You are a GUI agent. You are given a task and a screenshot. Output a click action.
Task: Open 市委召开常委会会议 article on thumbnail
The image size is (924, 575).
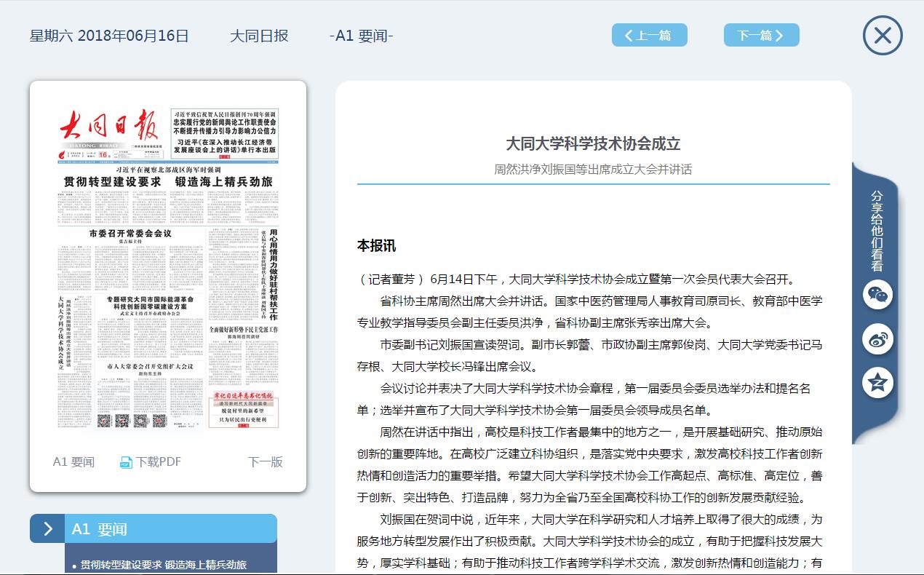pos(130,234)
